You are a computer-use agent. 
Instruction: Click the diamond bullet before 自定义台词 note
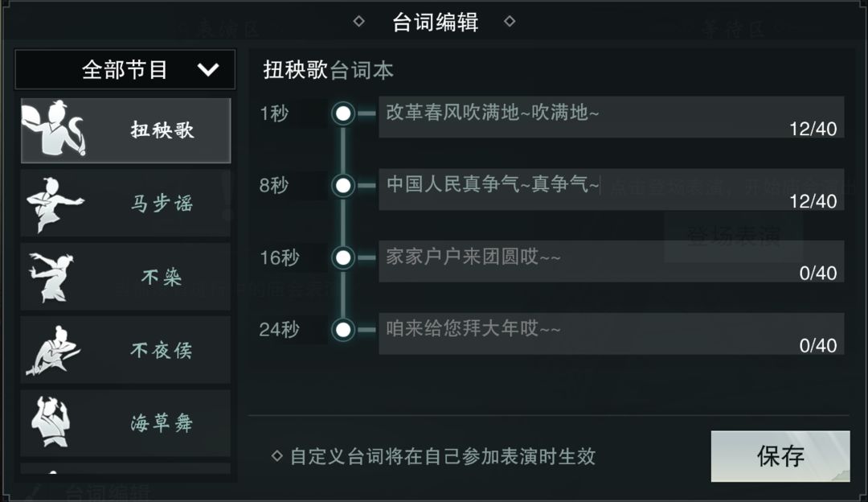pos(276,456)
